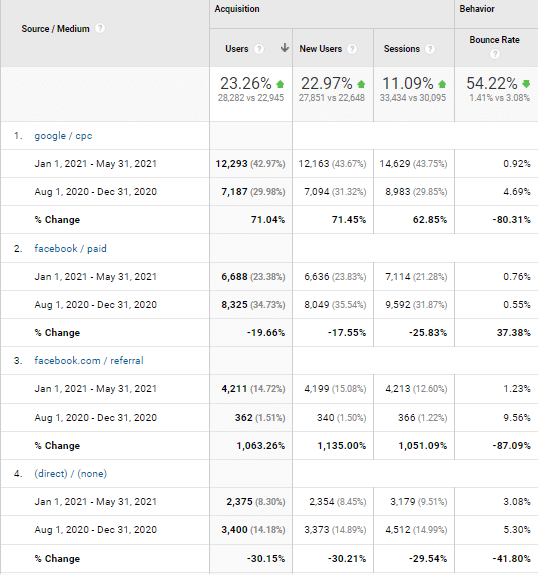Click green down arrow beside 54.22%
The width and height of the screenshot is (538, 575).
click(x=526, y=84)
